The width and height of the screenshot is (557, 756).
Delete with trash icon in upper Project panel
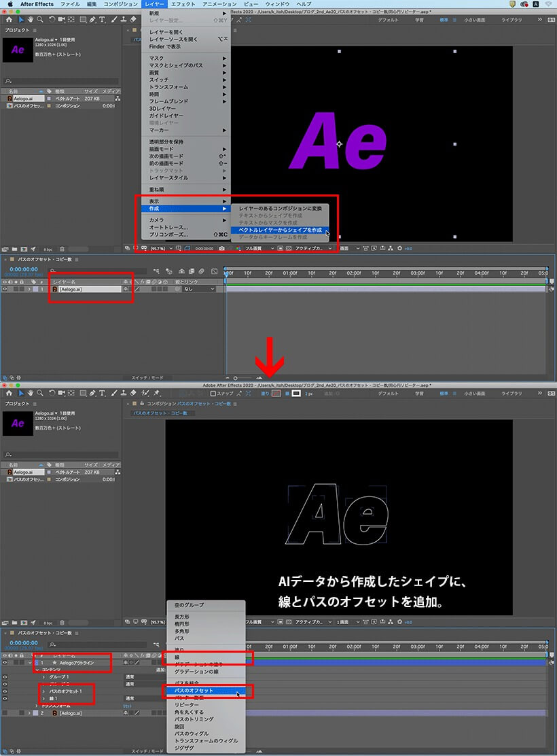(62, 250)
